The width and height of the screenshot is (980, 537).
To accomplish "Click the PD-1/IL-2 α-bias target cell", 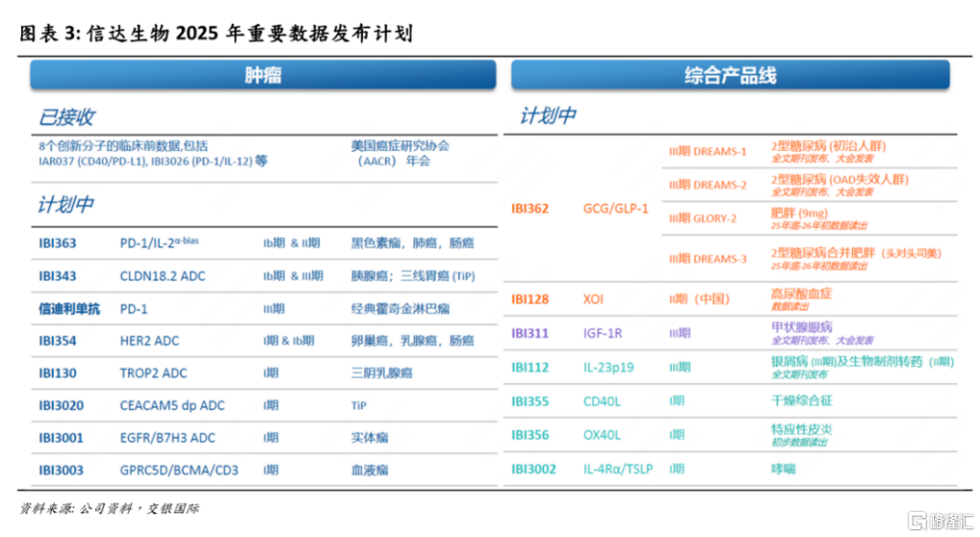I will tap(159, 242).
